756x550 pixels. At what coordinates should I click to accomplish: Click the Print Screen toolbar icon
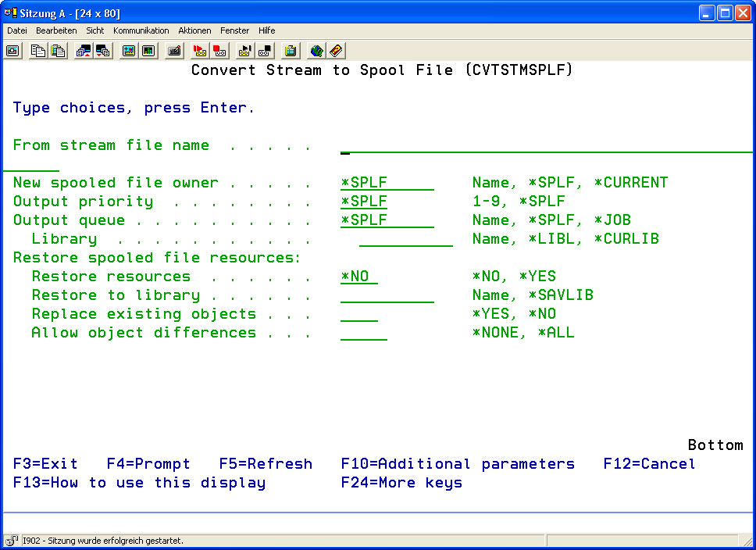point(13,51)
